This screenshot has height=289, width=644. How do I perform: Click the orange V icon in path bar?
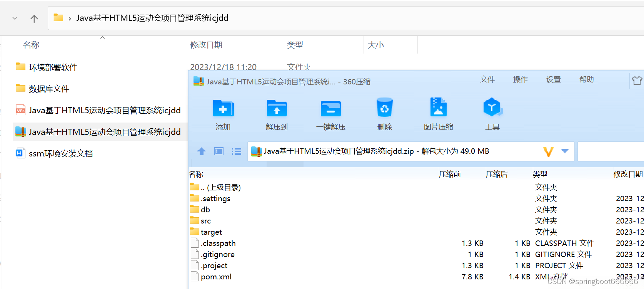coord(549,152)
